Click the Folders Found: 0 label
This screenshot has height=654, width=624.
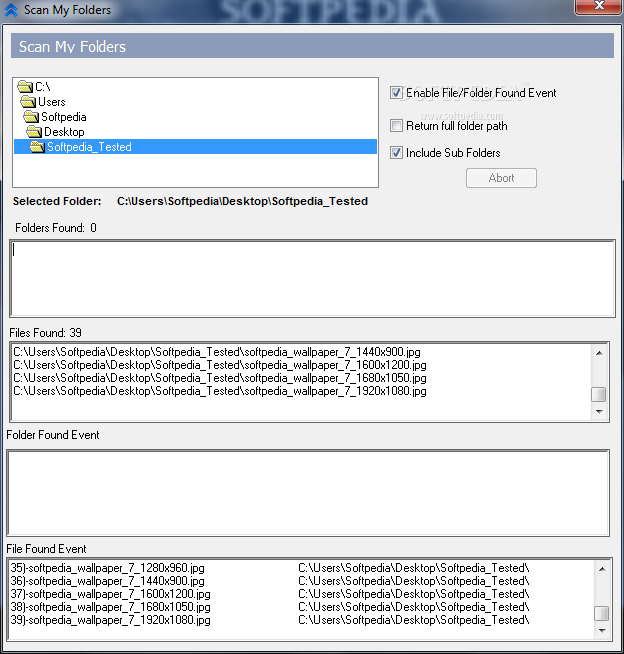[x=56, y=228]
